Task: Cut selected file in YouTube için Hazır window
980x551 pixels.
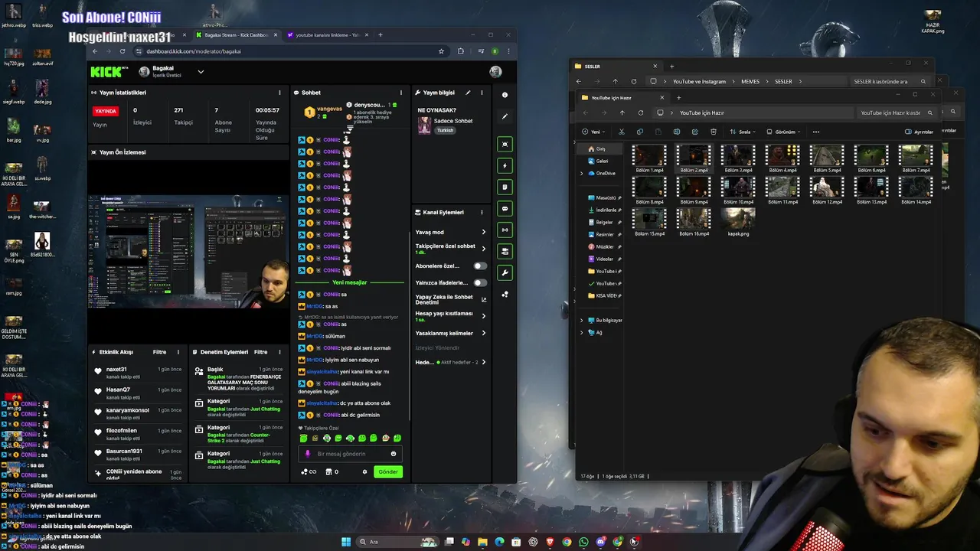Action: (621, 132)
